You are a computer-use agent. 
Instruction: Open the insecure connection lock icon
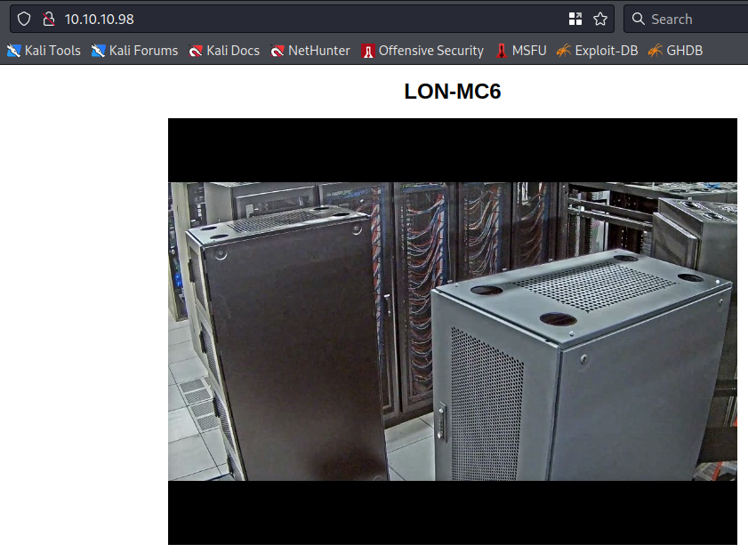(x=48, y=19)
